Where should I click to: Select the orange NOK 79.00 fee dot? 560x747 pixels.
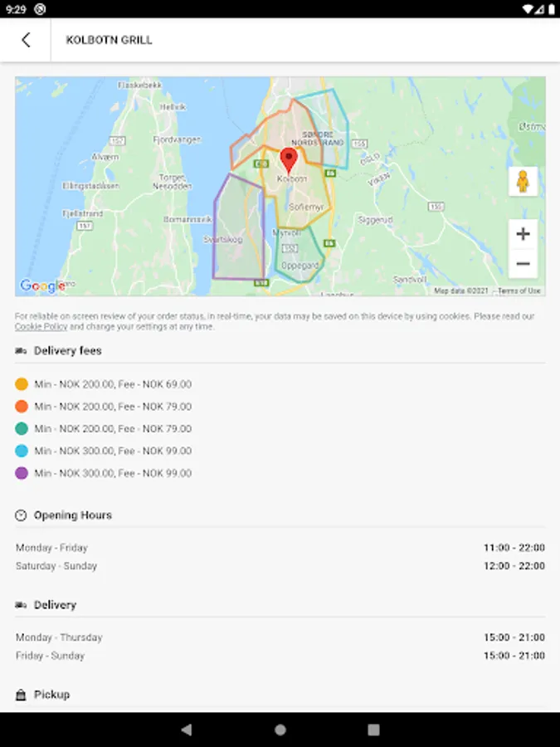pyautogui.click(x=22, y=407)
